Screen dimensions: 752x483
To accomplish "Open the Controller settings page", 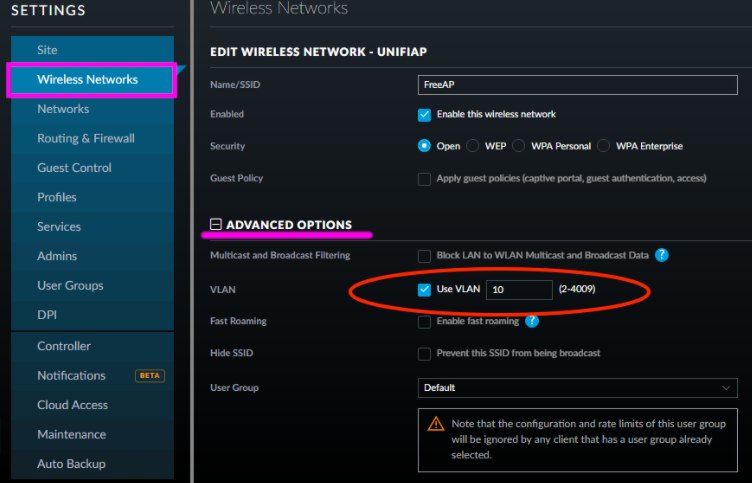I will click(92, 346).
